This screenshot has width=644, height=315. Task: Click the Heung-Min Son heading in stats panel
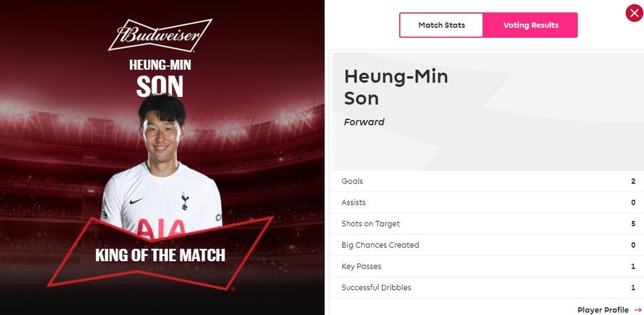(x=396, y=87)
